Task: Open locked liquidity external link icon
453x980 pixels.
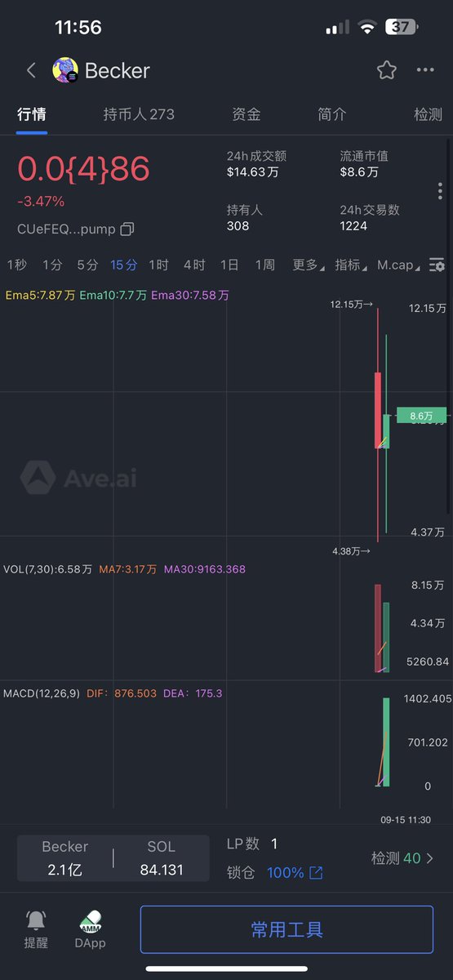Action: (x=316, y=873)
